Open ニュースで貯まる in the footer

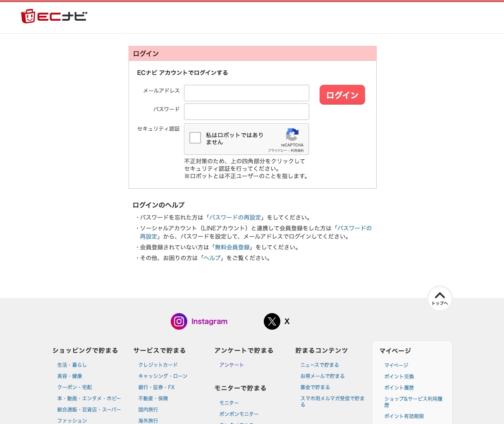[x=319, y=365]
